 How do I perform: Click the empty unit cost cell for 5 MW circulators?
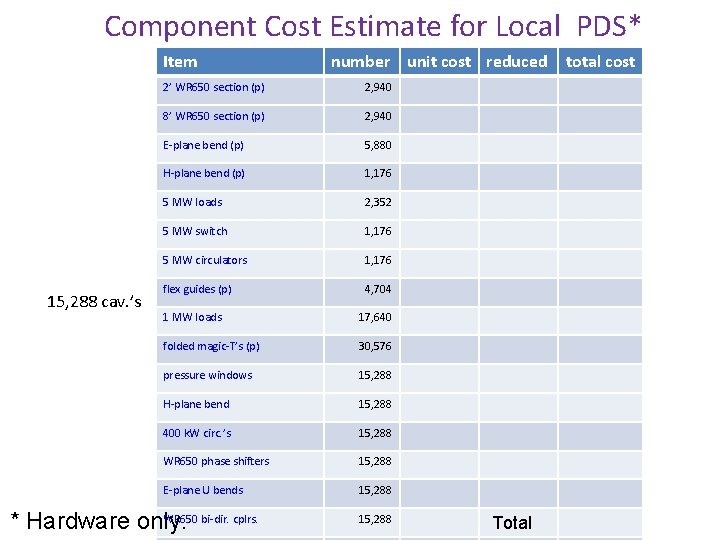(x=439, y=263)
